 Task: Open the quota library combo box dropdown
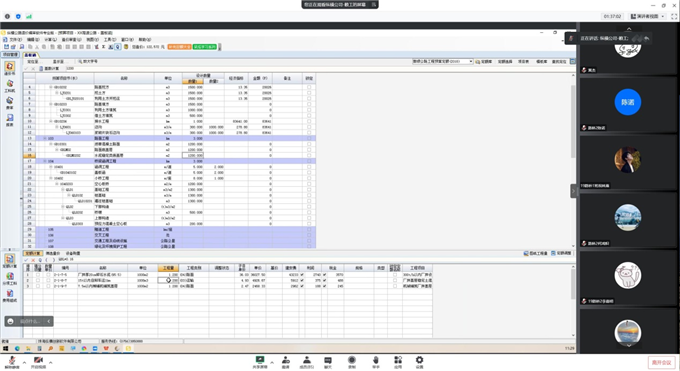(x=471, y=62)
